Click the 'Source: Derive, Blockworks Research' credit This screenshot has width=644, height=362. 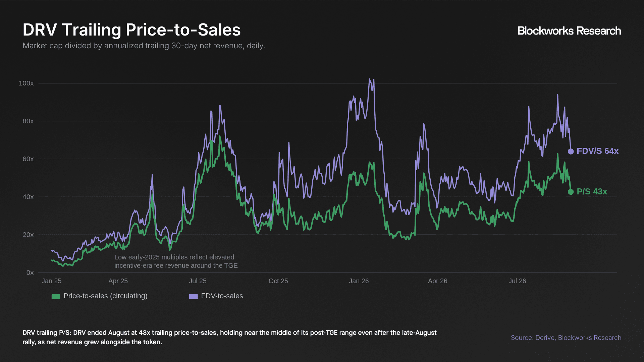[x=566, y=338]
